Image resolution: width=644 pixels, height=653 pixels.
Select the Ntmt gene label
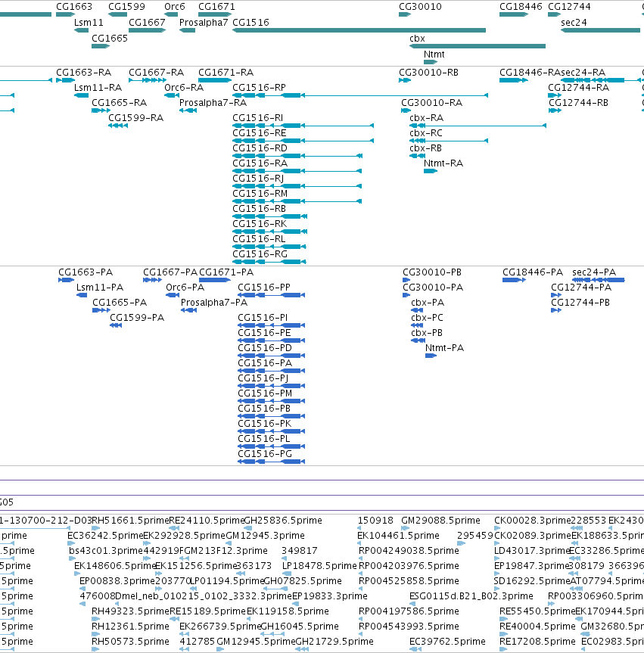tap(434, 54)
